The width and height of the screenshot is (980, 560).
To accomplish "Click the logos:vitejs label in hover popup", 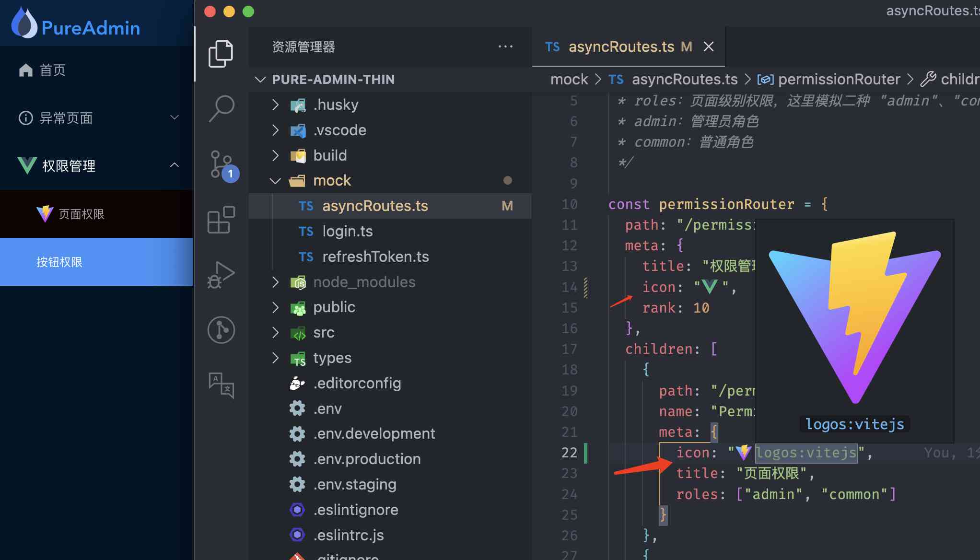I will click(854, 424).
